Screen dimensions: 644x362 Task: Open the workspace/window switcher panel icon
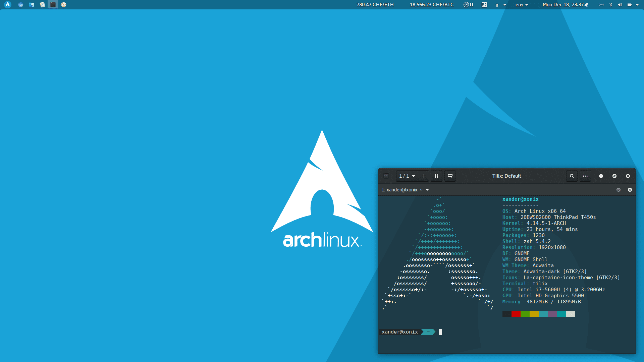(484, 5)
